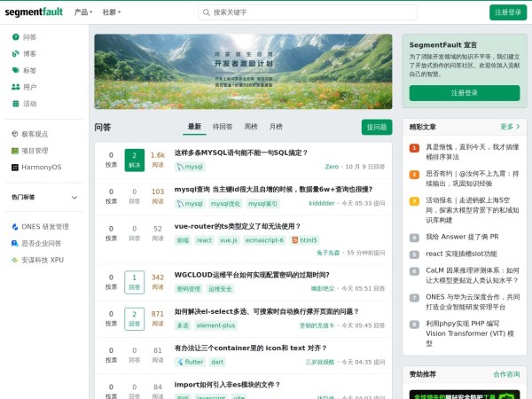The width and height of the screenshot is (532, 399).
Task: Select 用户 in the left sidebar
Action: coord(29,88)
